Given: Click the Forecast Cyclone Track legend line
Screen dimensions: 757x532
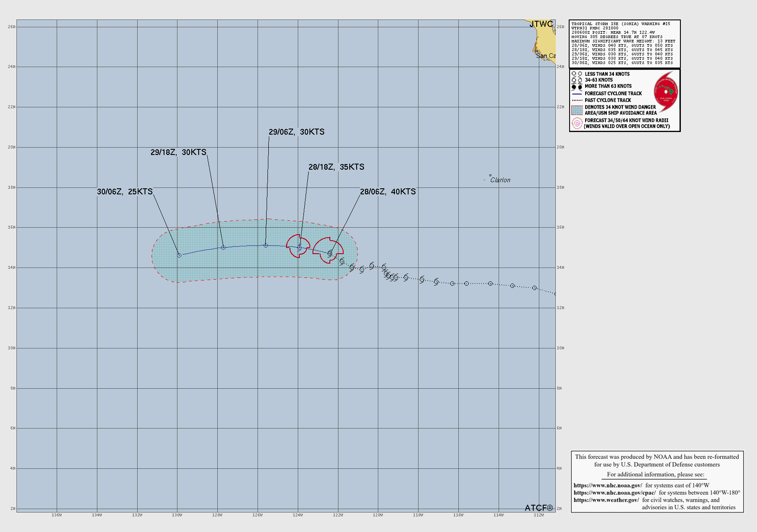Looking at the screenshot, I should point(577,94).
